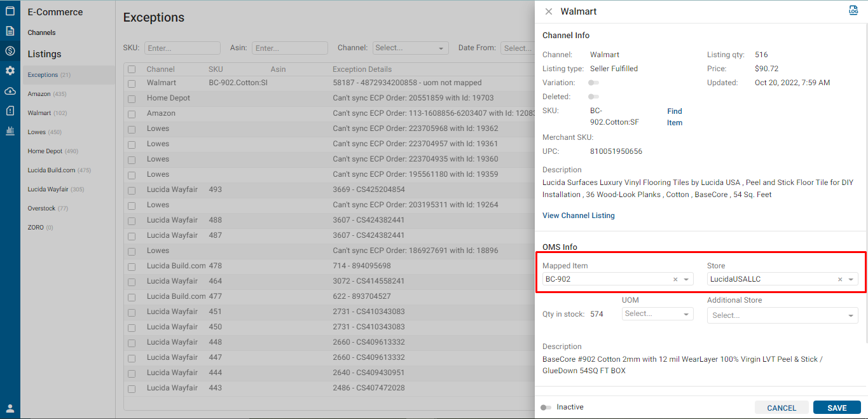Sort by Channel column header
This screenshot has height=419, width=868.
[x=160, y=69]
